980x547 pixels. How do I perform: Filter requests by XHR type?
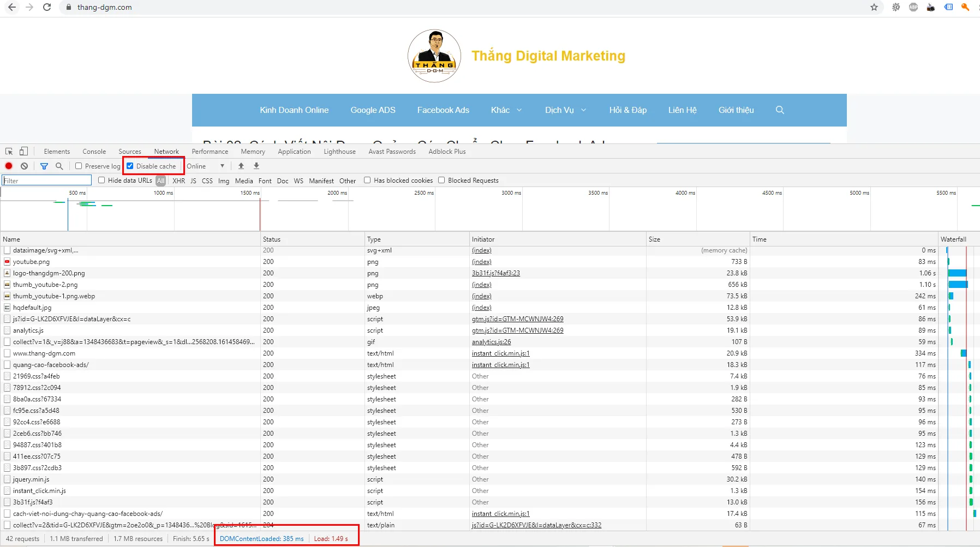coord(178,181)
